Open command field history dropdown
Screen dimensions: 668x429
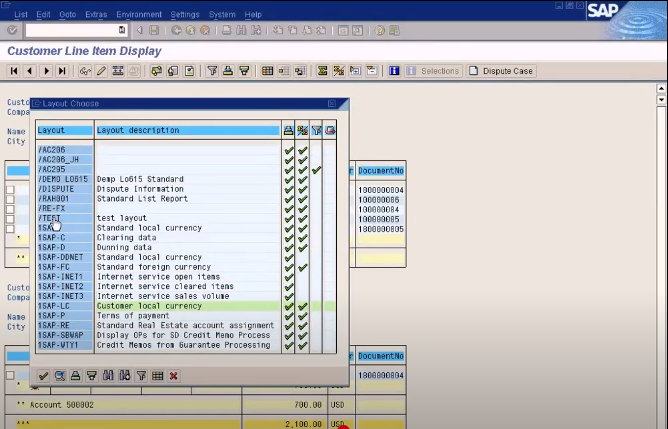click(122, 30)
